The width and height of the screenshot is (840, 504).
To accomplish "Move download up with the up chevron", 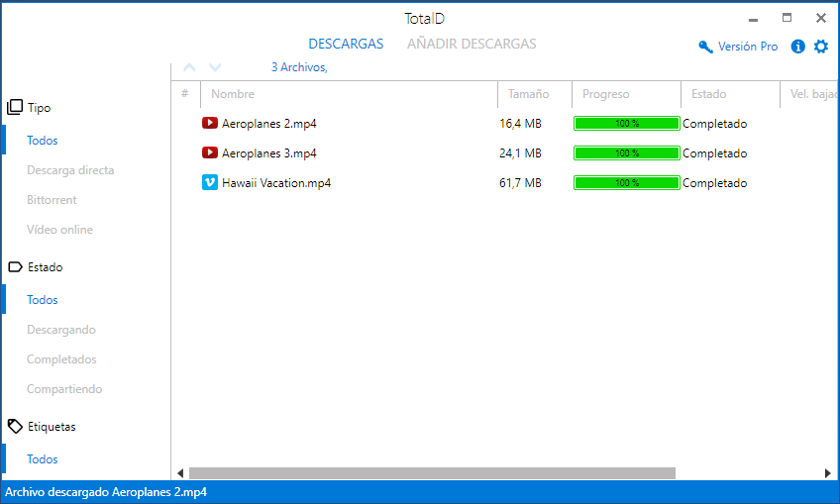I will click(x=189, y=67).
